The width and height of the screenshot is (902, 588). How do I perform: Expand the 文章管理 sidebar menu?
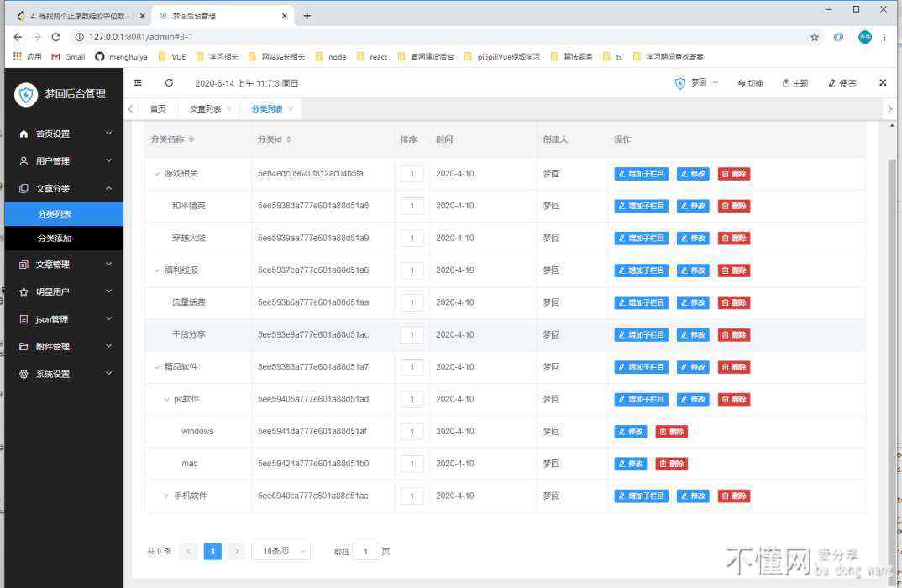64,264
